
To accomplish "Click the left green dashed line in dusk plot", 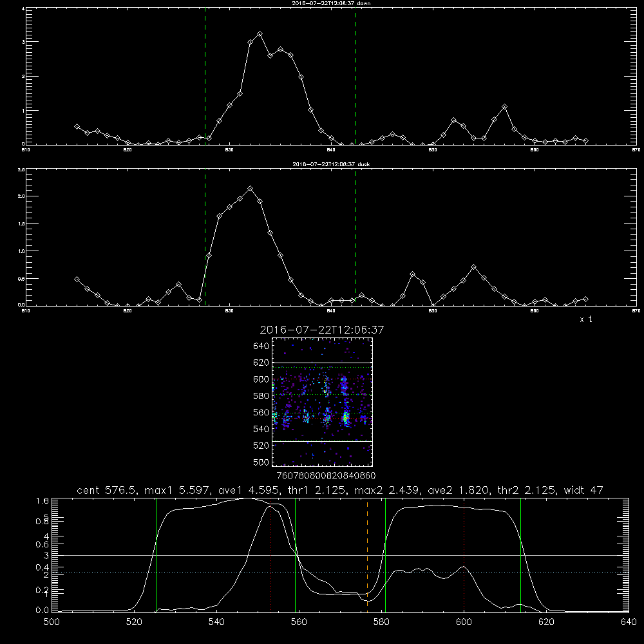I will (205, 237).
